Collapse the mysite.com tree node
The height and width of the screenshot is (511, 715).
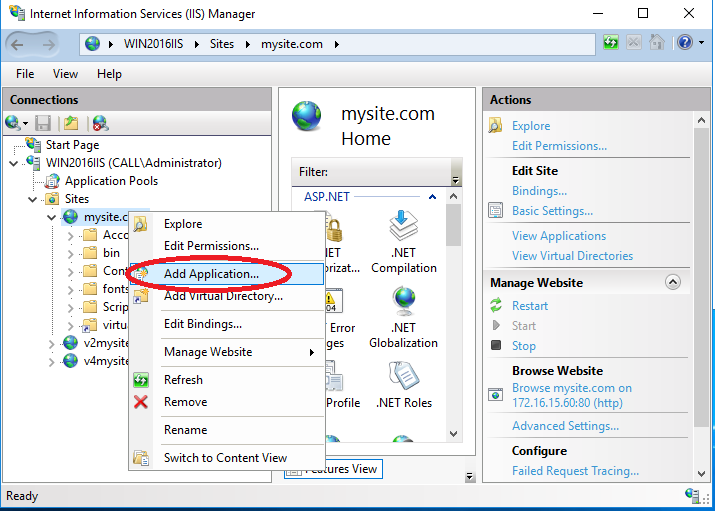[x=52, y=217]
